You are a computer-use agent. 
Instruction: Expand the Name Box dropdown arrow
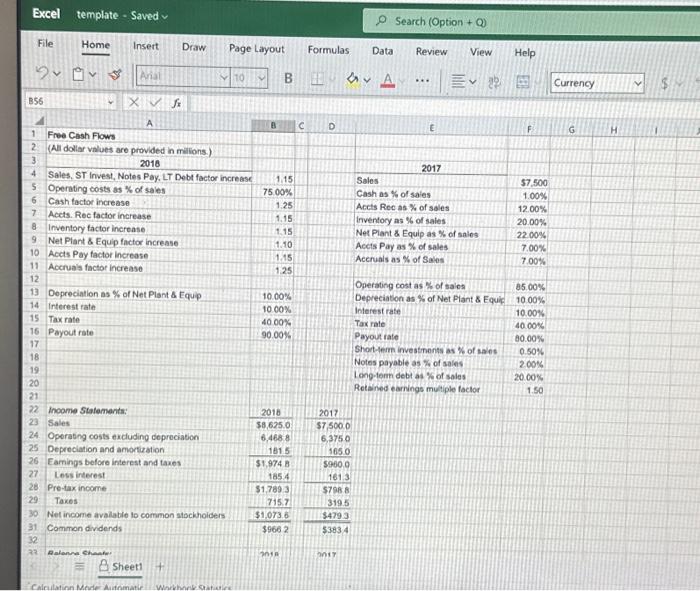(x=110, y=102)
